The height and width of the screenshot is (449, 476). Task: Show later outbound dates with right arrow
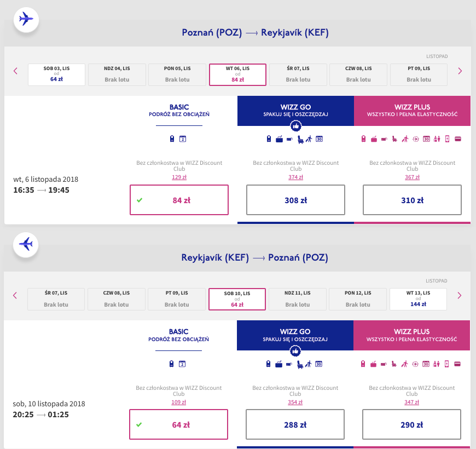[x=460, y=71]
